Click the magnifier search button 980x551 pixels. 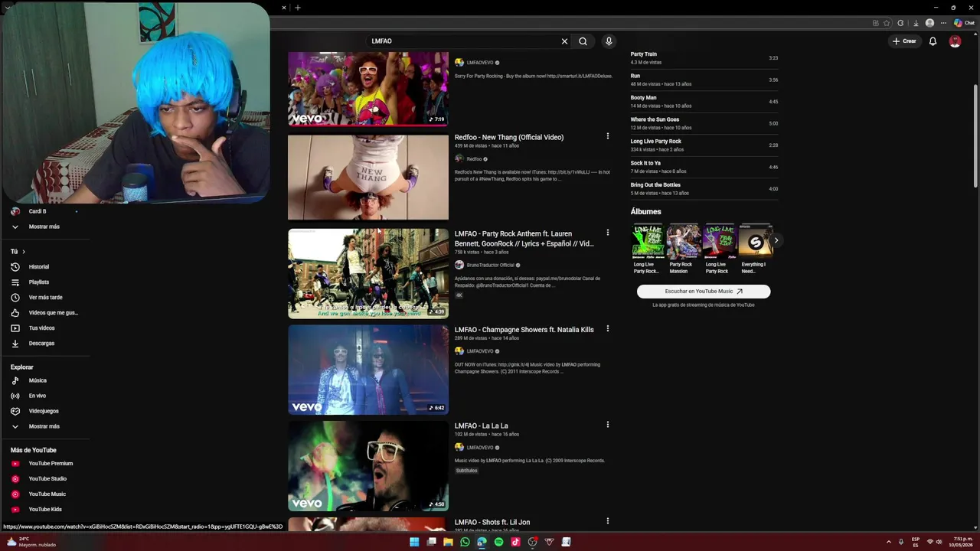click(x=583, y=41)
